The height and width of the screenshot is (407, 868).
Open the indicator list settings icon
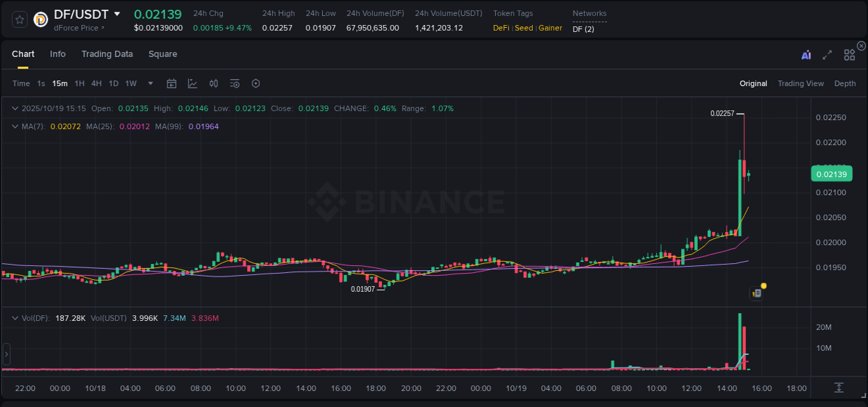(235, 83)
